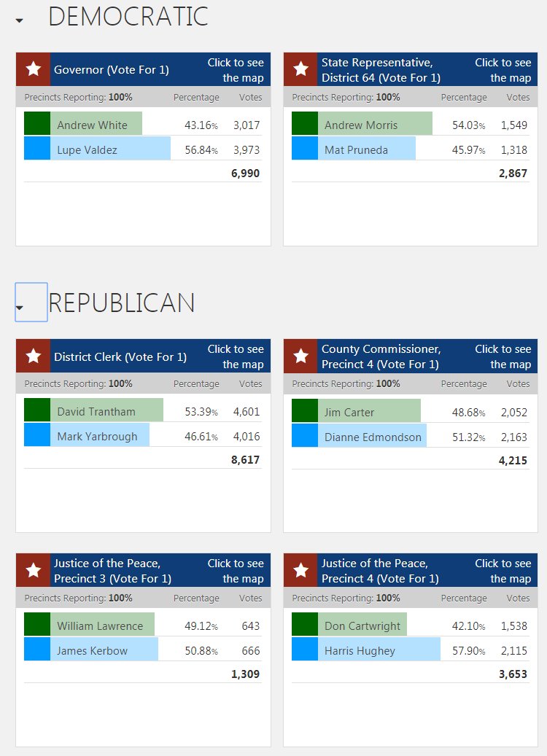Click Harris Hughey's blue color square
Screen dimensions: 547x756
pos(305,649)
